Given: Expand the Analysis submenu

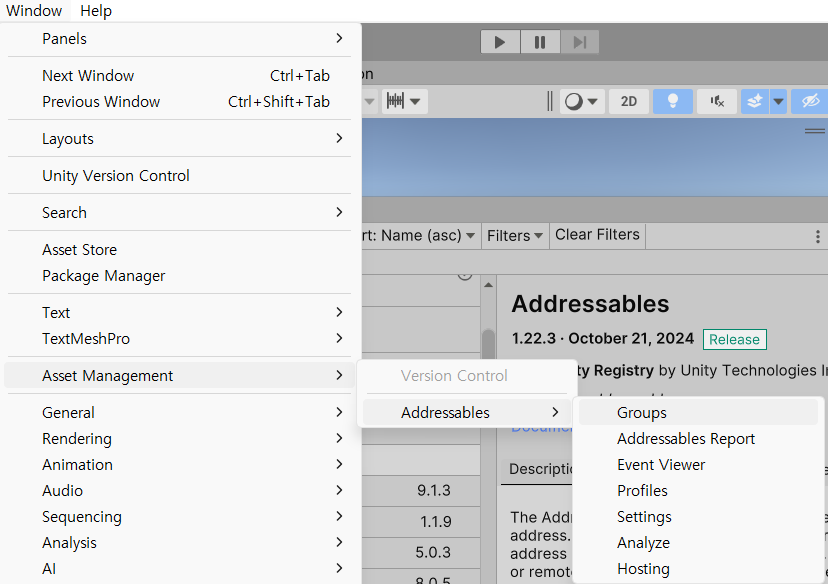Looking at the screenshot, I should [180, 543].
